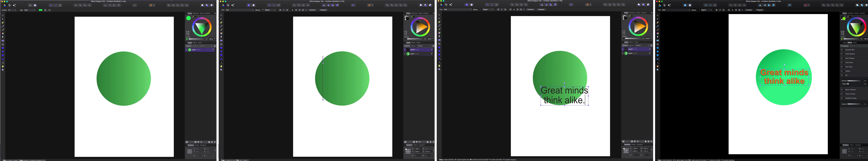Click the Italic icon in second window

(x=284, y=10)
